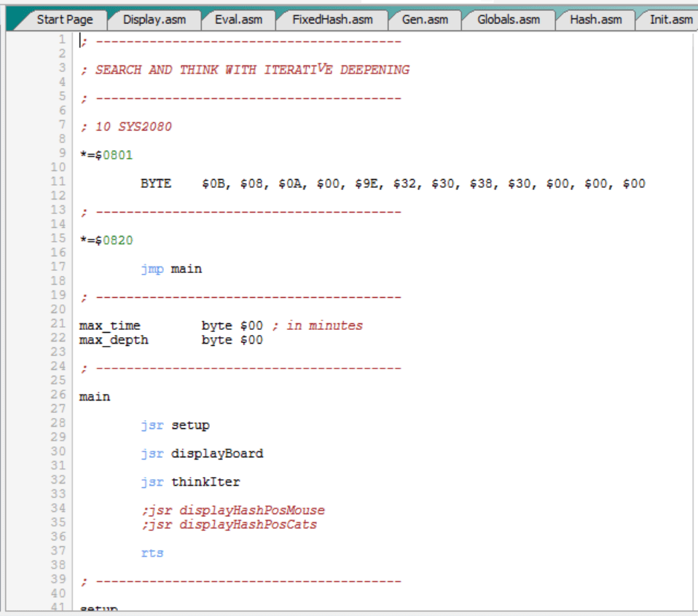Viewport: 698px width, 616px height.
Task: Click the commented displayHashPosMouse line
Action: pos(233,510)
